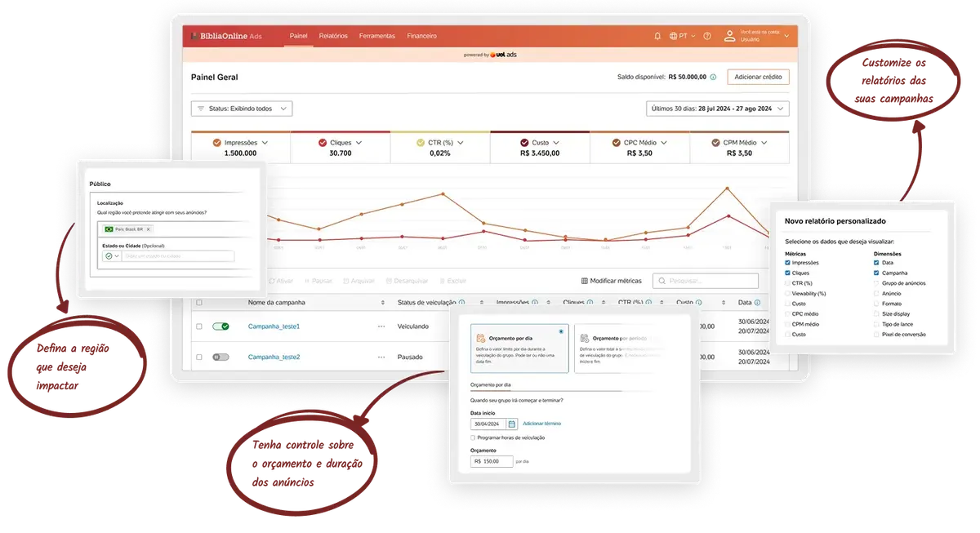Click the calendar icon beside Data início

[512, 424]
